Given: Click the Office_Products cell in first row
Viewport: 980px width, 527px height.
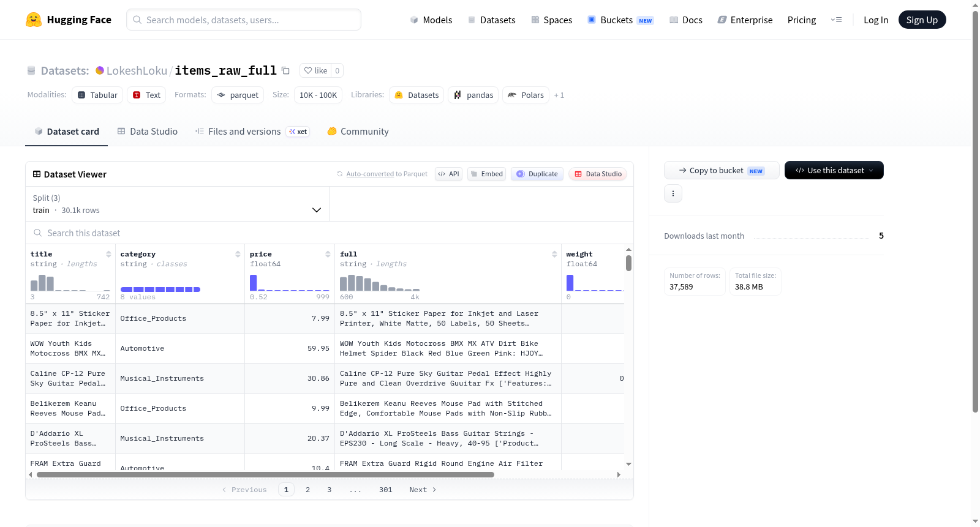Looking at the screenshot, I should tap(180, 318).
